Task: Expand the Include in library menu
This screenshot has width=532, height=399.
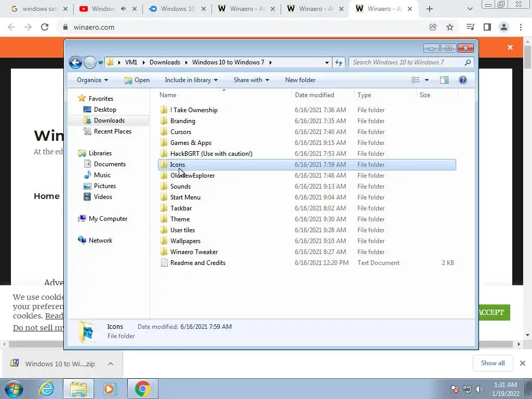Action: (x=191, y=80)
